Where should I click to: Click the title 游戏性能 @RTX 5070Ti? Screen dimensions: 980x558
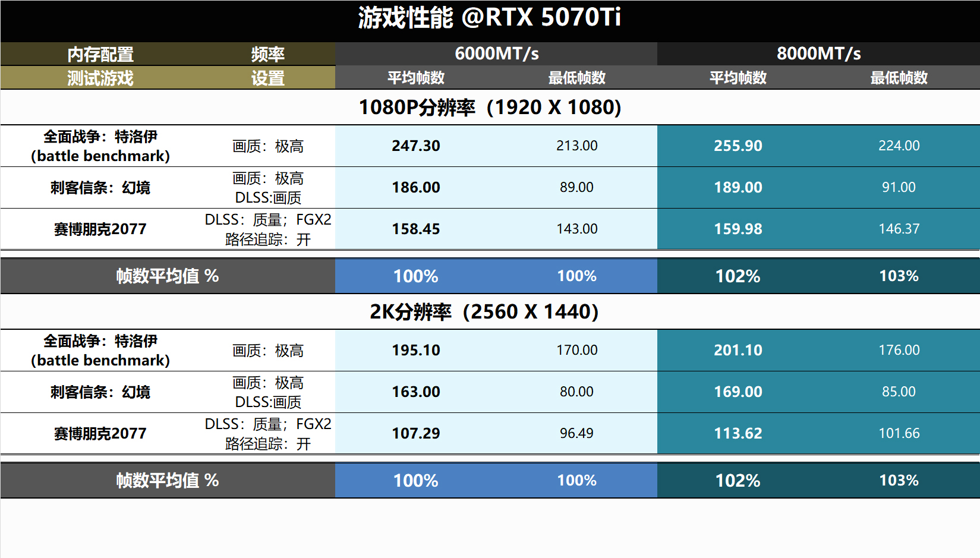pyautogui.click(x=490, y=18)
